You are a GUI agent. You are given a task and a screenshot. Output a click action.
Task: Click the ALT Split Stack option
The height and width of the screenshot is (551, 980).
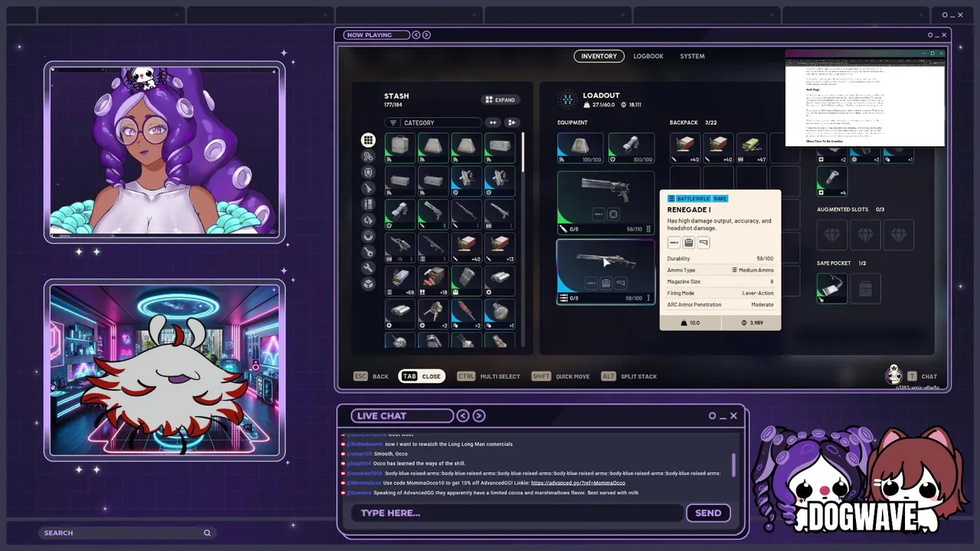[x=629, y=377]
